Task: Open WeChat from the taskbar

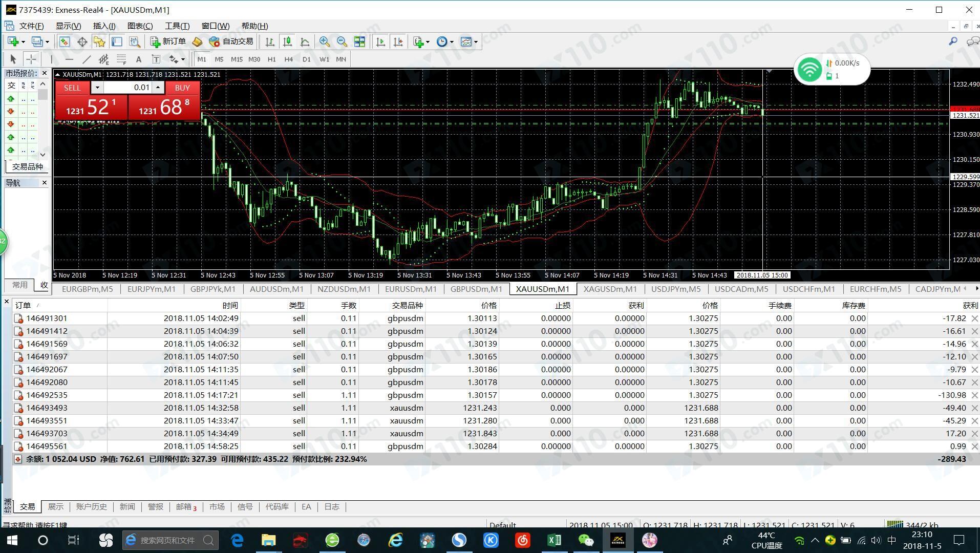Action: point(586,540)
